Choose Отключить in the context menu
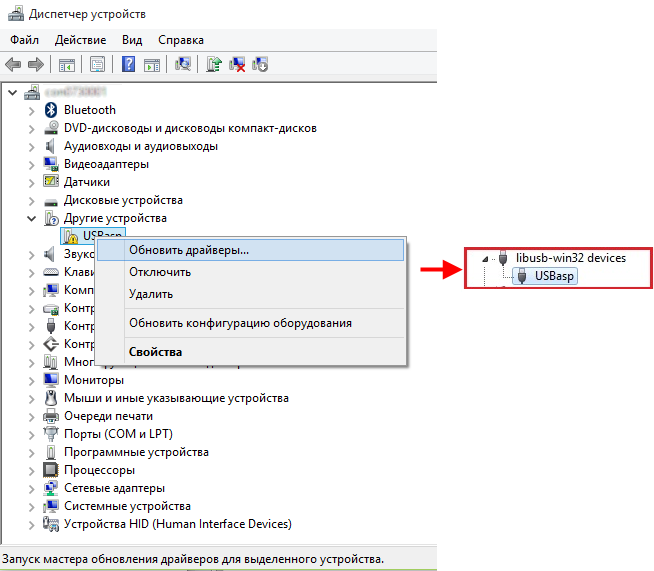 [250, 272]
